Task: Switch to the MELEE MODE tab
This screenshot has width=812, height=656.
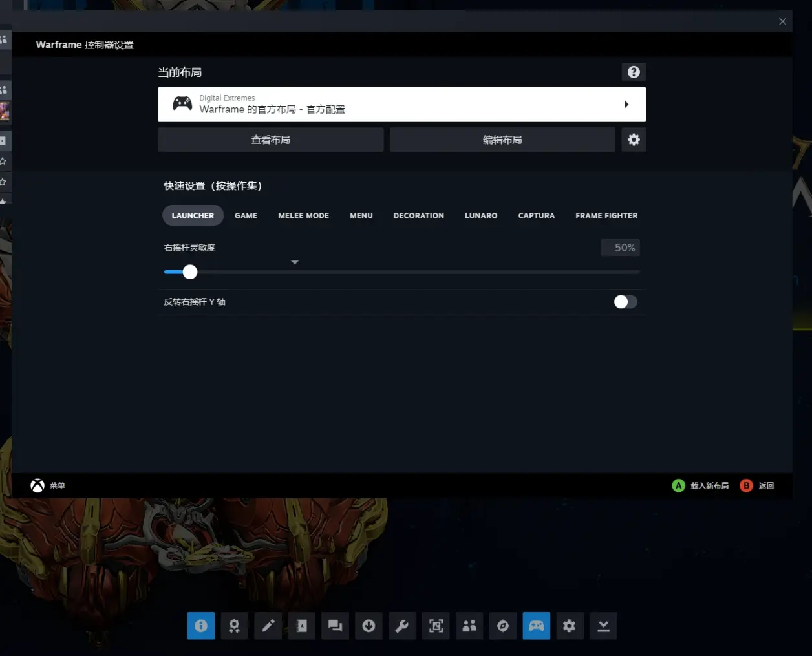Action: pos(303,215)
